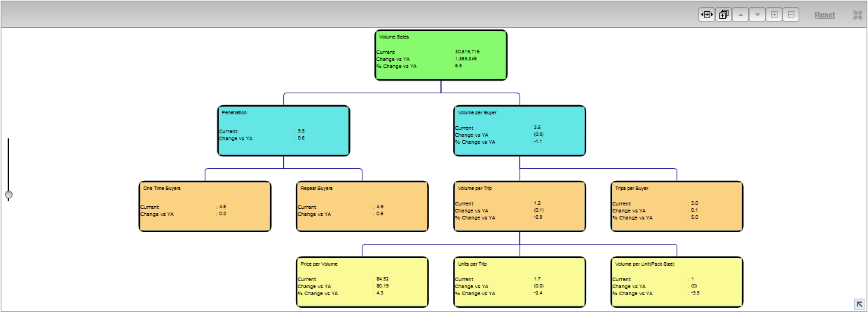The image size is (868, 312).
Task: Select the Volume Sales root node
Action: tap(440, 55)
